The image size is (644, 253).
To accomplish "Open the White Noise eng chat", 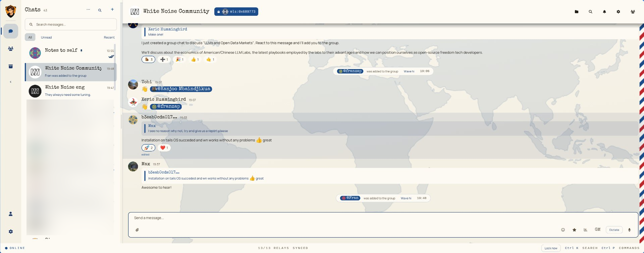I will point(71,91).
